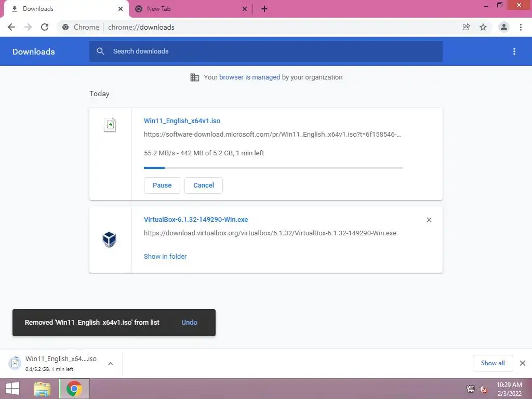This screenshot has width=532, height=399.
Task: Click the 55.2 MB/s download status text
Action: click(x=204, y=153)
